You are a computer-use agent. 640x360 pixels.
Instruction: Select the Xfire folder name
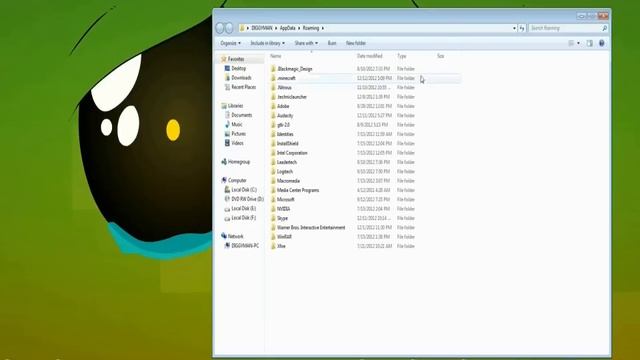(x=281, y=246)
